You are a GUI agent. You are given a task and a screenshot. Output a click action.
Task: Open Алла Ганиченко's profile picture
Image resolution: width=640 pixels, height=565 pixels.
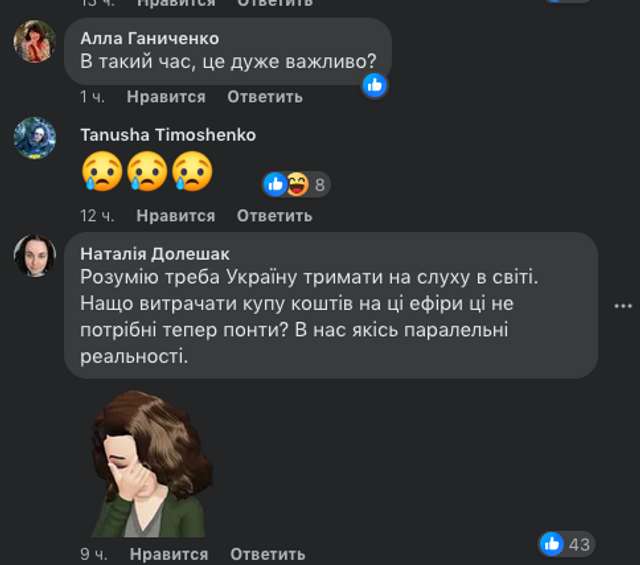[35, 41]
